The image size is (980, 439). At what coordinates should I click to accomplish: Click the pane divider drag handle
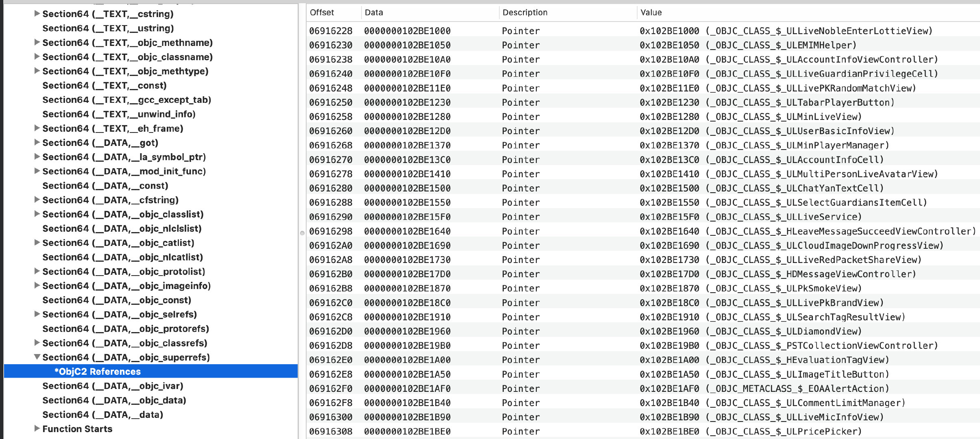(302, 233)
